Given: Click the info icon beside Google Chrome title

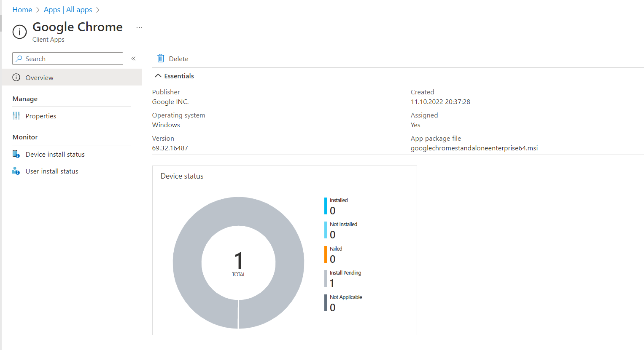Looking at the screenshot, I should pos(19,32).
